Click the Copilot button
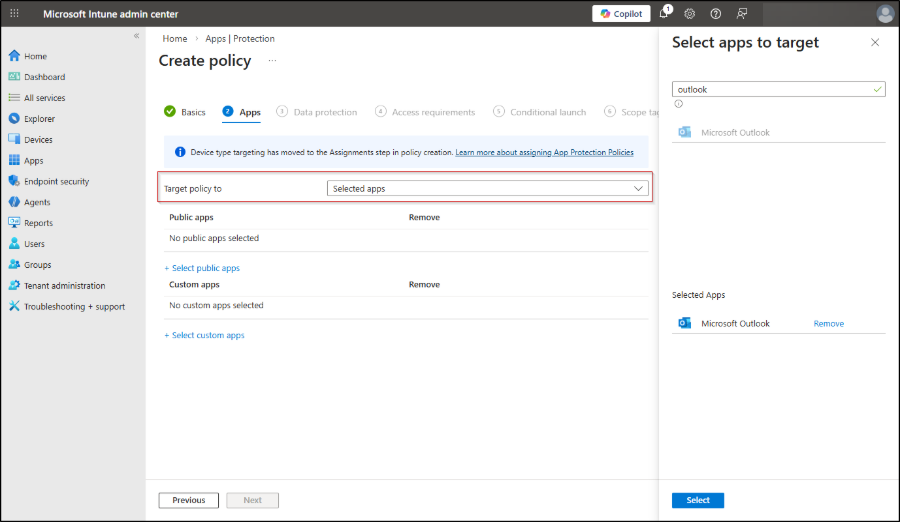 point(621,14)
